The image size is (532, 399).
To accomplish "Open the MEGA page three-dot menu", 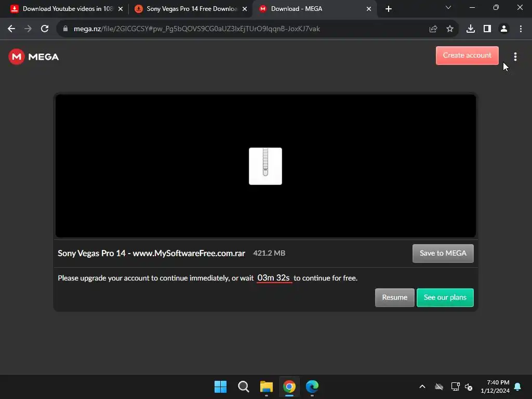I will click(x=515, y=57).
